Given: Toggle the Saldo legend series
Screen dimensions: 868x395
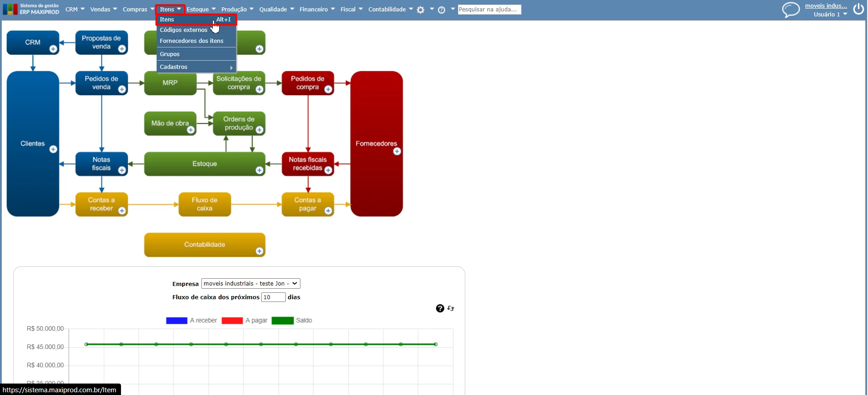Looking at the screenshot, I should (292, 321).
